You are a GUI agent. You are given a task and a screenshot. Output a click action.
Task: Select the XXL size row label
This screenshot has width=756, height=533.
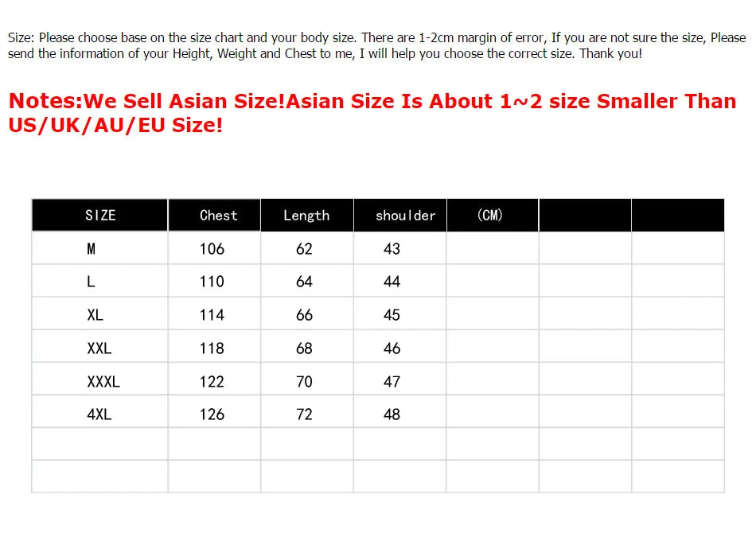(x=99, y=348)
